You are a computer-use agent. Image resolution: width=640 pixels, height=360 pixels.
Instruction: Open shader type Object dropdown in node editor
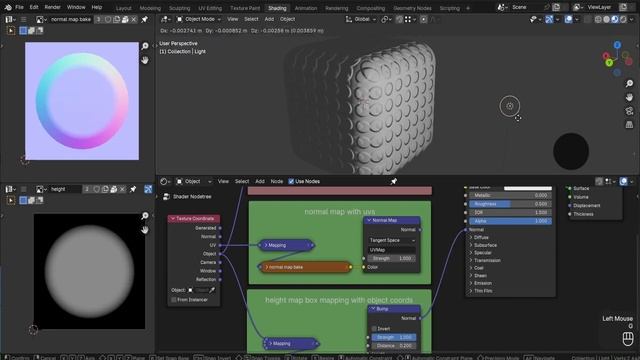coord(194,181)
